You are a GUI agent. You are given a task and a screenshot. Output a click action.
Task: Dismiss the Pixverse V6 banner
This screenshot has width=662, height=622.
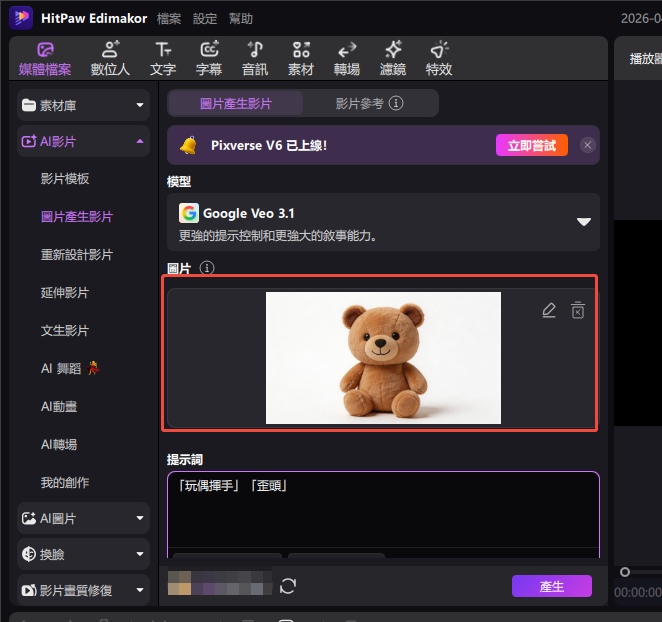click(587, 145)
